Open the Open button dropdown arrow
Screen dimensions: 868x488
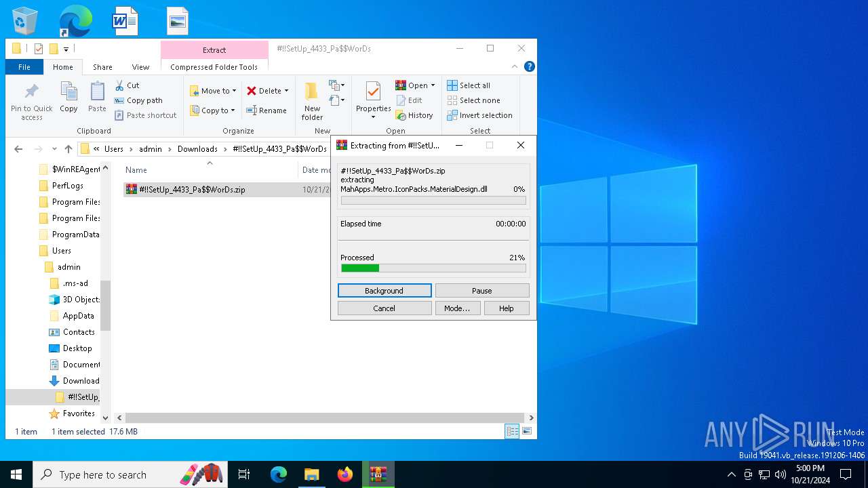[x=433, y=85]
